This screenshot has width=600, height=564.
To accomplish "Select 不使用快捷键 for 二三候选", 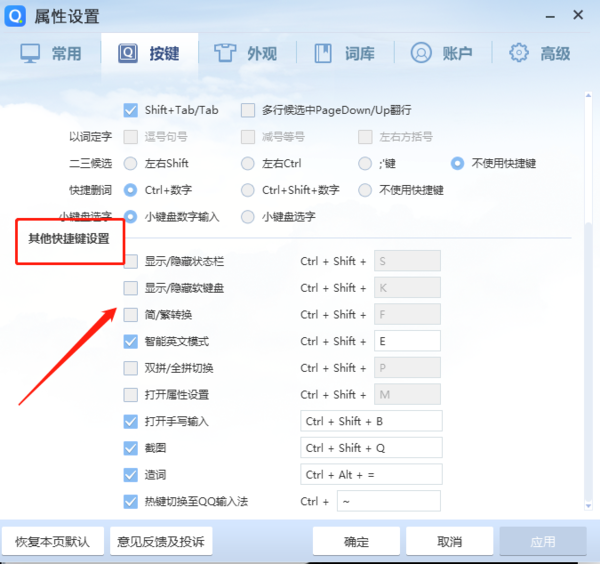I will [457, 163].
